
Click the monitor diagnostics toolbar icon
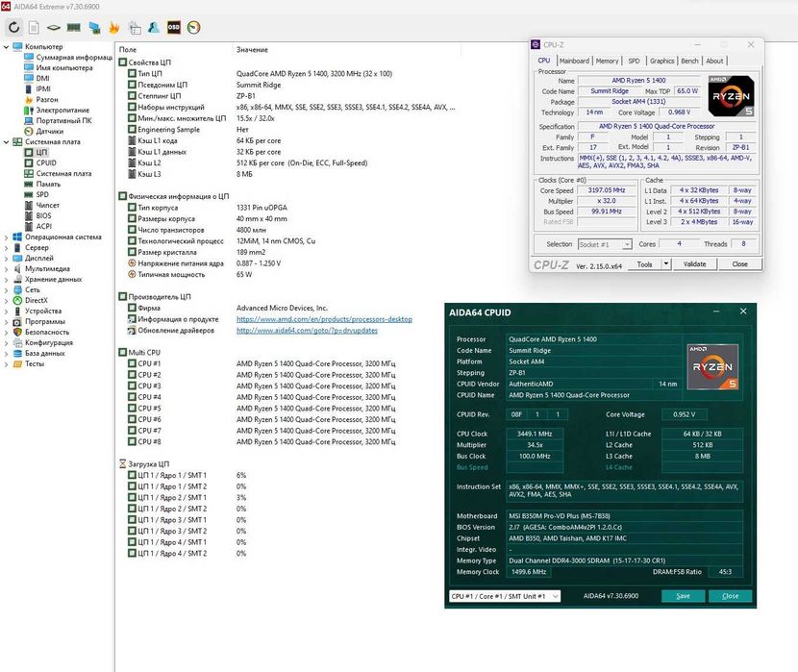(135, 28)
